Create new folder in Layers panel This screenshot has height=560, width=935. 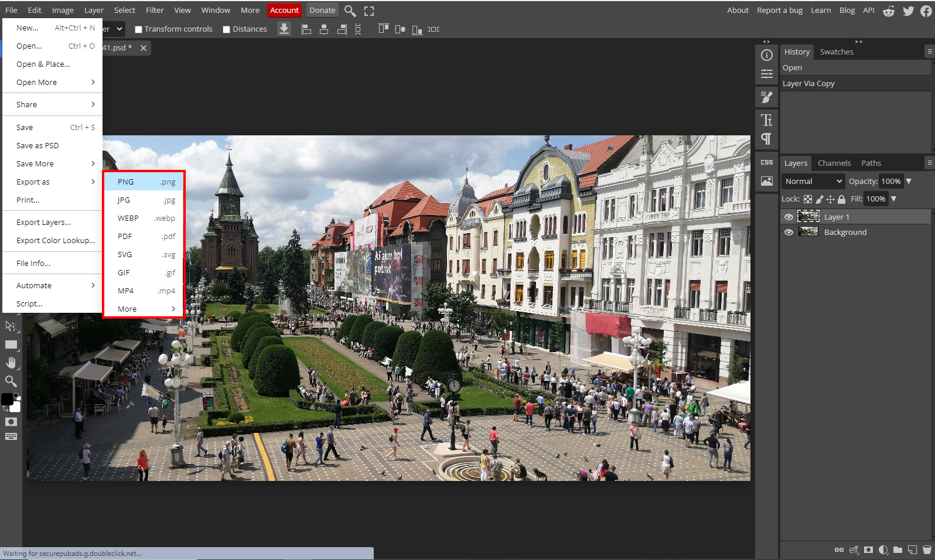coord(898,549)
